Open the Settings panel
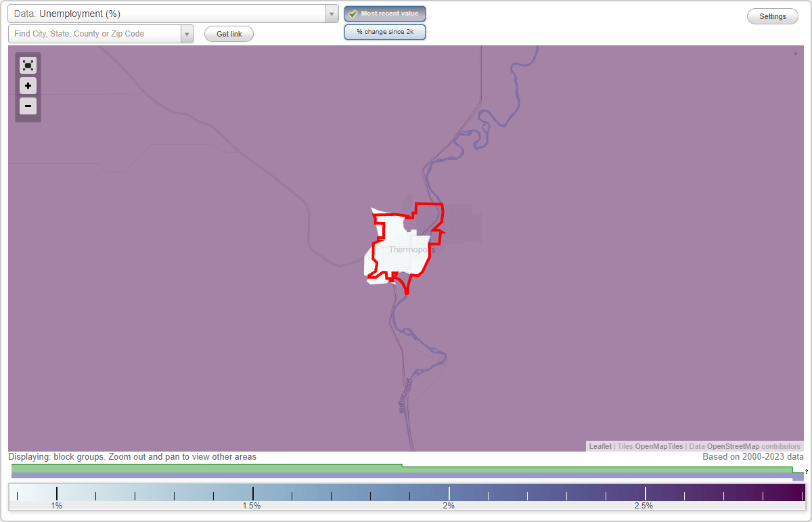Viewport: 812px width, 522px height. point(772,16)
